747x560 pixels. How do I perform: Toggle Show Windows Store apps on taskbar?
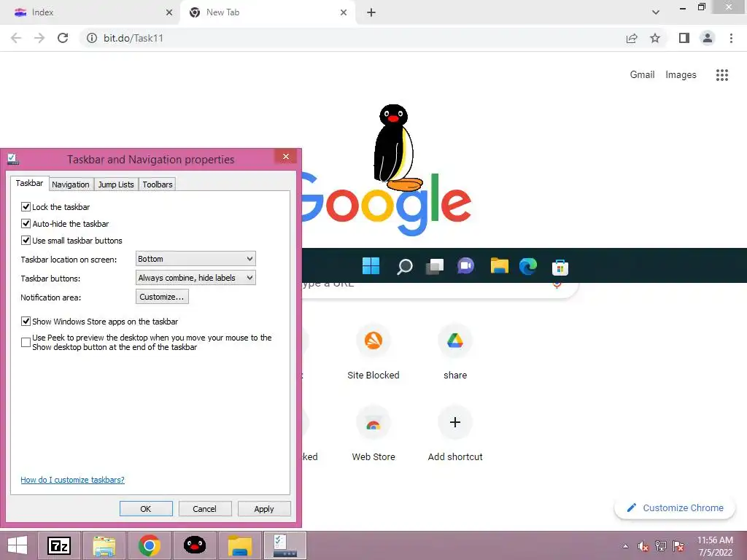pyautogui.click(x=26, y=322)
